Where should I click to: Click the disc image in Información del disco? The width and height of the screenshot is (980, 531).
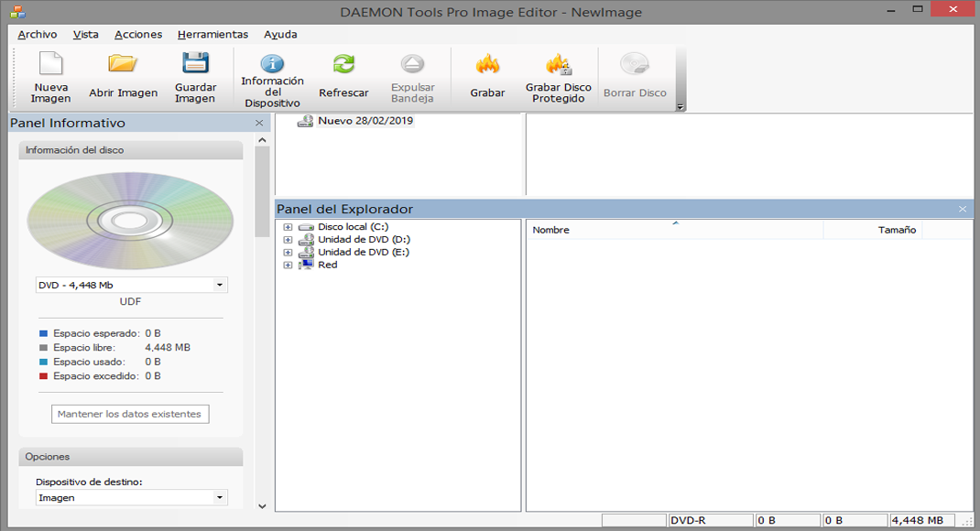point(130,221)
